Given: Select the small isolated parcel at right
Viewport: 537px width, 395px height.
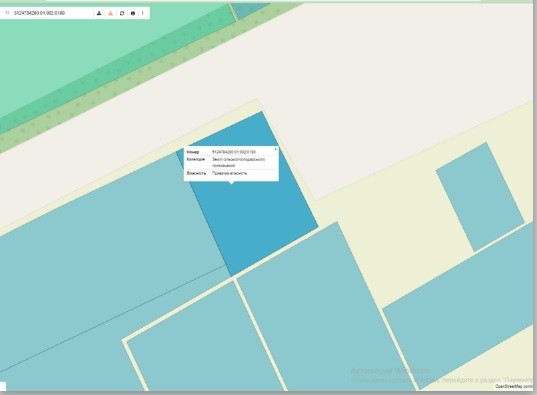Looking at the screenshot, I should coord(480,197).
